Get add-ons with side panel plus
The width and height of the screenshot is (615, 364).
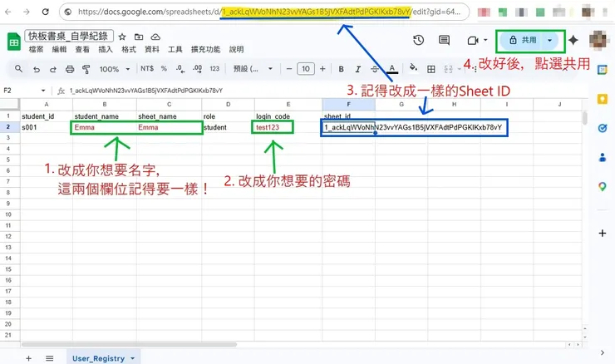click(603, 234)
